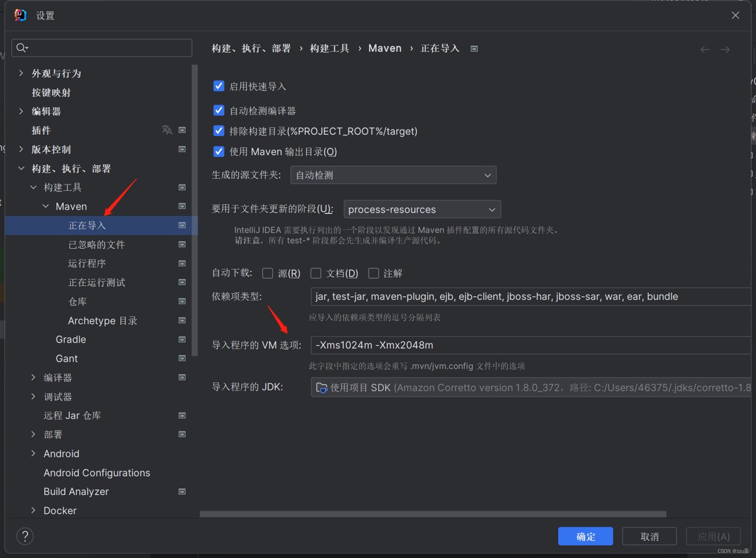Screen dimensions: 756x558
Task: Click the project marker icon in the breadcrumb
Action: pyautogui.click(x=474, y=48)
